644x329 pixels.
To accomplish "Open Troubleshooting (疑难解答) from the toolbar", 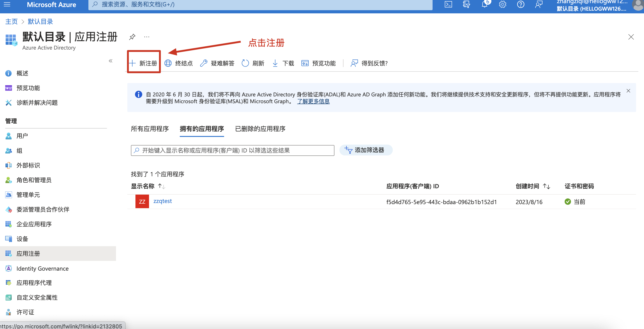I will (x=217, y=63).
